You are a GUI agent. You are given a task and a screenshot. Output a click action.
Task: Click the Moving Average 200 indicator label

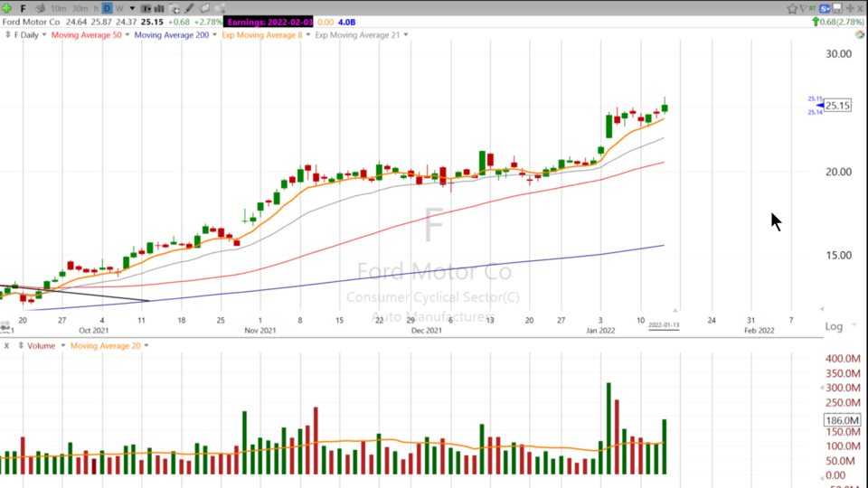[172, 35]
